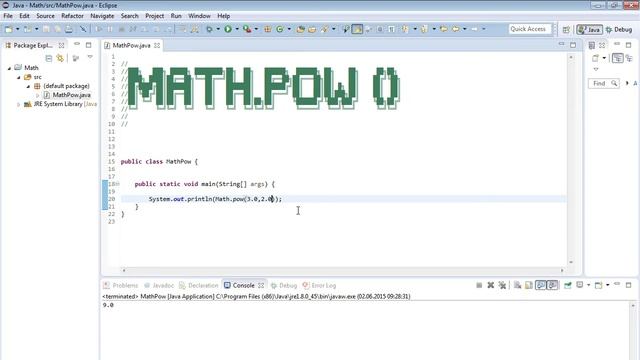The image size is (640, 360).
Task: Switch to the Error Log tab
Action: tap(320, 285)
